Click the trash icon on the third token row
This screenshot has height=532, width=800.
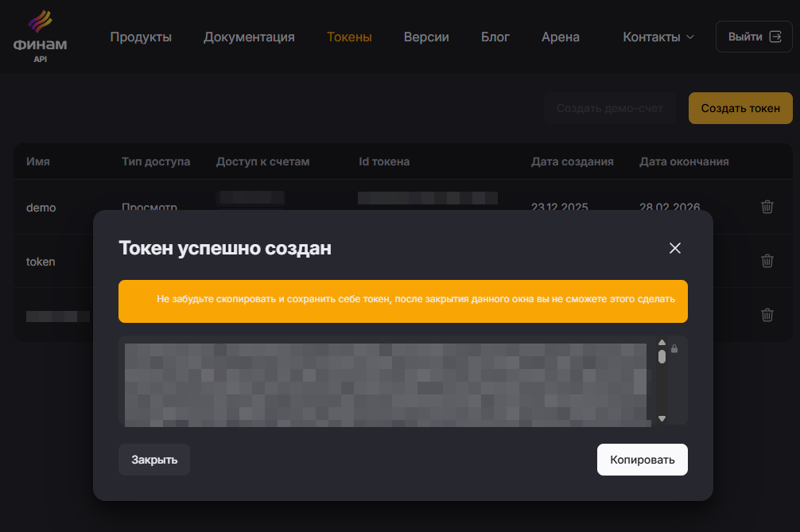(767, 315)
